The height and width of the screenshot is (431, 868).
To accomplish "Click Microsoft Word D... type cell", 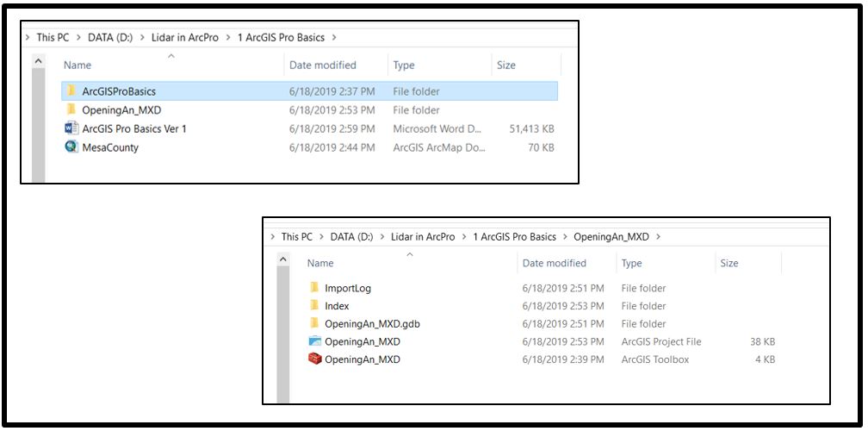I will [x=437, y=129].
